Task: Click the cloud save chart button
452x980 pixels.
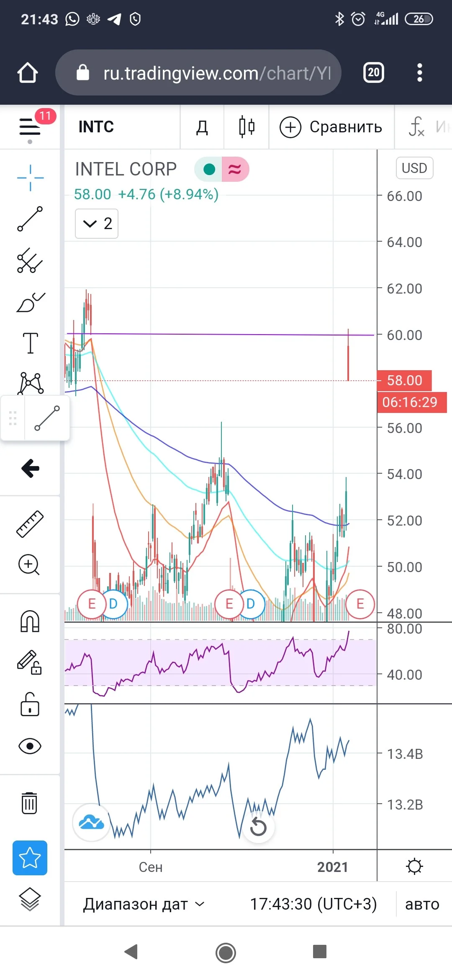Action: (91, 823)
